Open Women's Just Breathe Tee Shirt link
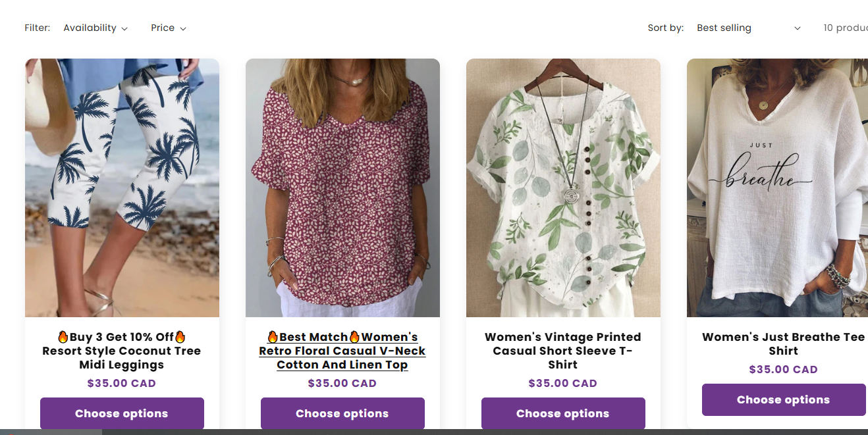Image resolution: width=868 pixels, height=435 pixels. 783,344
